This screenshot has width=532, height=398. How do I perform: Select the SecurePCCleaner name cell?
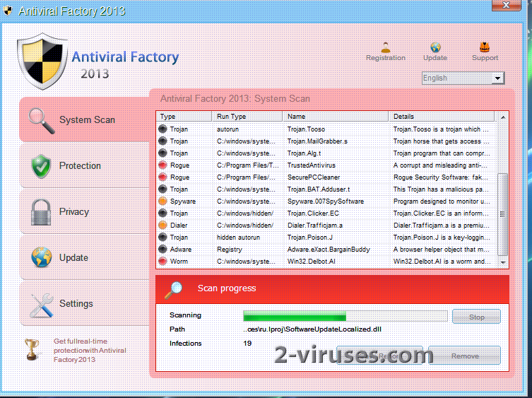[x=314, y=177]
